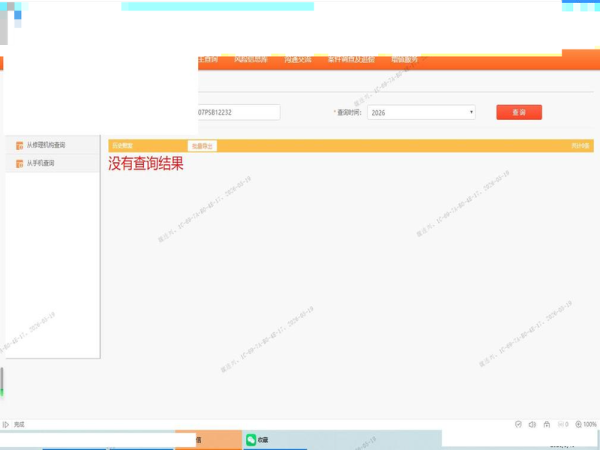Click the lock icon in the status bar
The height and width of the screenshot is (450, 600).
[x=547, y=424]
